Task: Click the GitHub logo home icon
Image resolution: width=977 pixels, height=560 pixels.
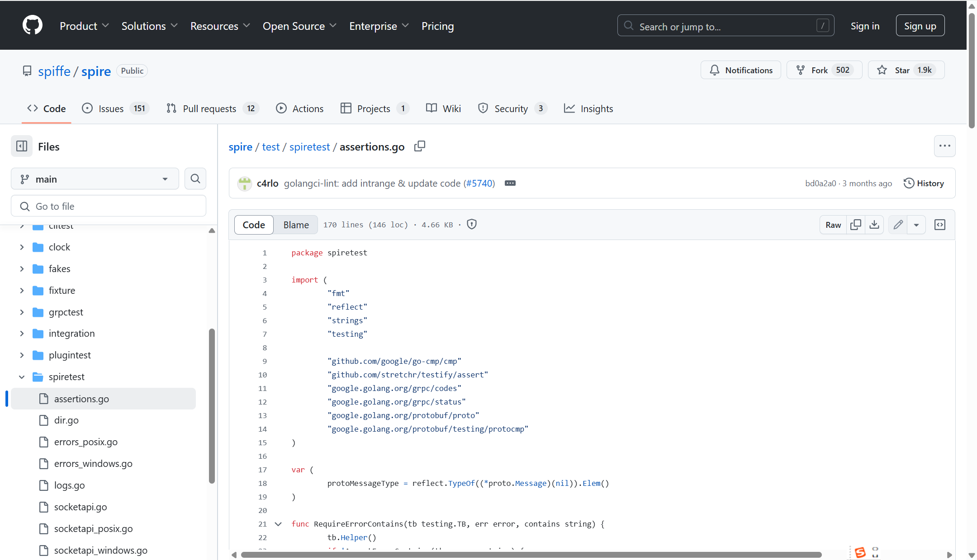Action: tap(33, 25)
